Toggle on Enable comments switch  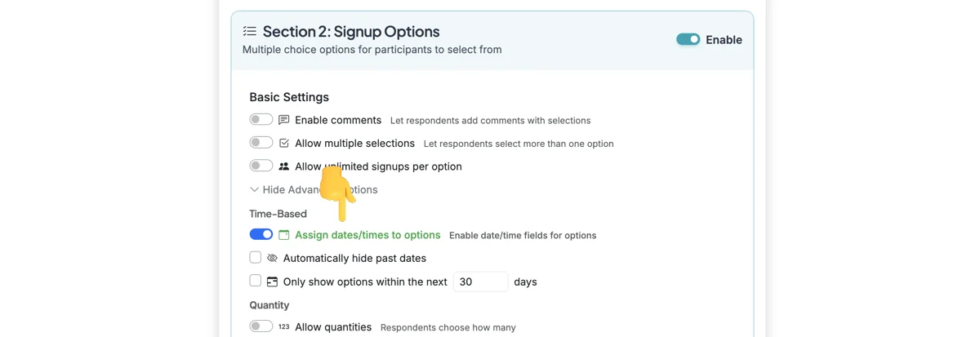pyautogui.click(x=261, y=119)
